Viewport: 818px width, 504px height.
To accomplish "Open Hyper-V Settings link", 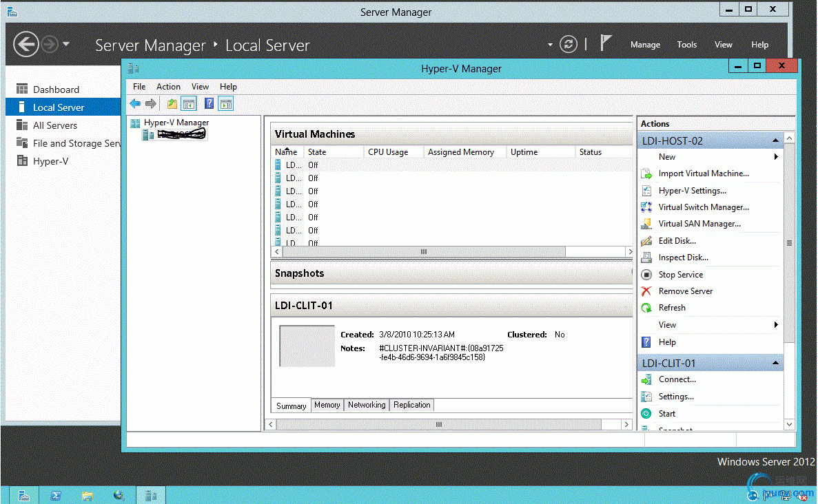I will click(692, 191).
